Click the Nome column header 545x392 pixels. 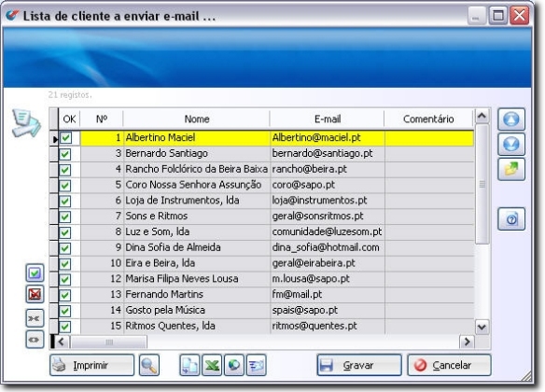pyautogui.click(x=196, y=119)
